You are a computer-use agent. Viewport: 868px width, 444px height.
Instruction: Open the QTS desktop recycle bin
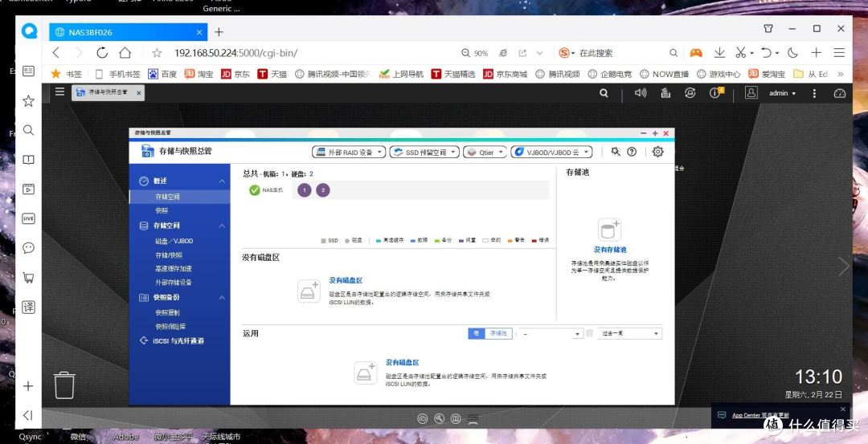(64, 385)
